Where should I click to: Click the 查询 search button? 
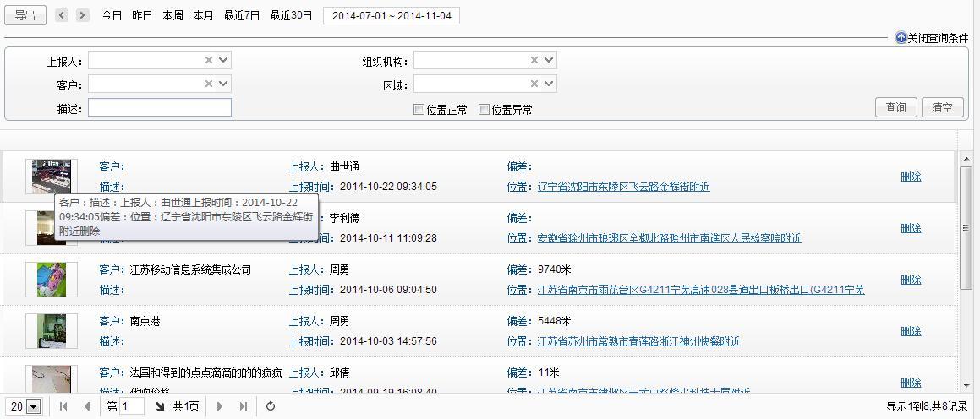pos(895,107)
